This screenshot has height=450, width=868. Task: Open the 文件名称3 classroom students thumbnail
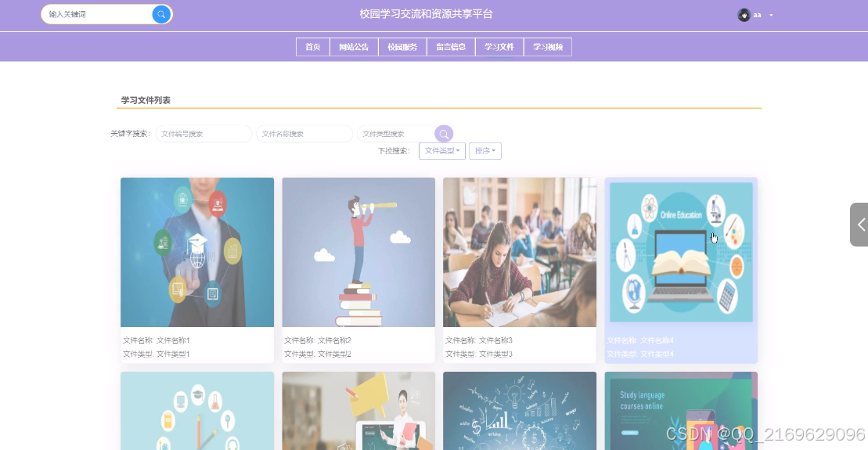520,253
